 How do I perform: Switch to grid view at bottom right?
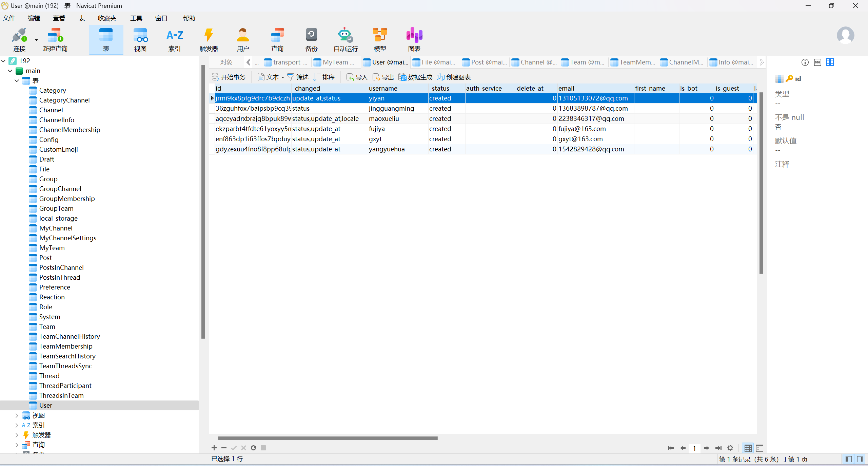click(x=748, y=448)
